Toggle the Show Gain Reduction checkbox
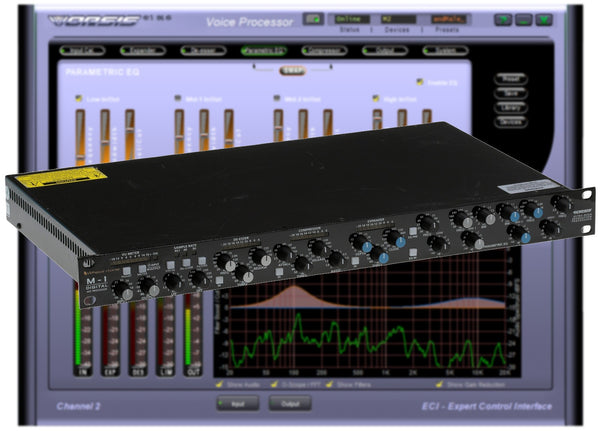 [439, 384]
